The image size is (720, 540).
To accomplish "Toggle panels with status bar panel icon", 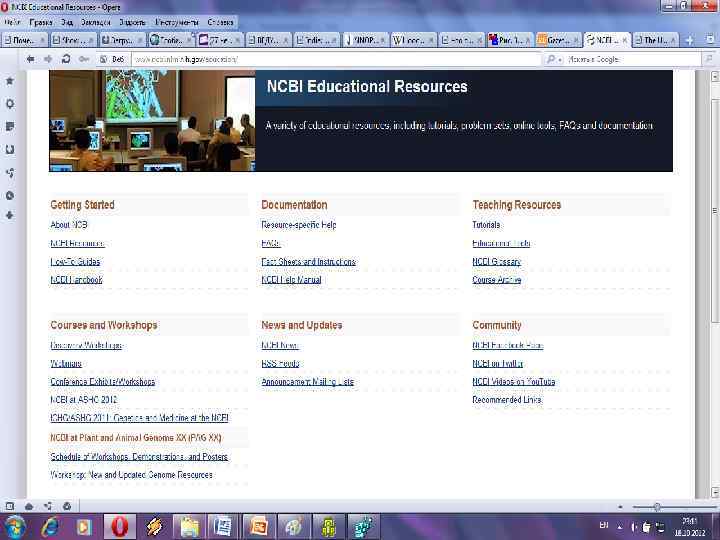I will click(x=10, y=506).
